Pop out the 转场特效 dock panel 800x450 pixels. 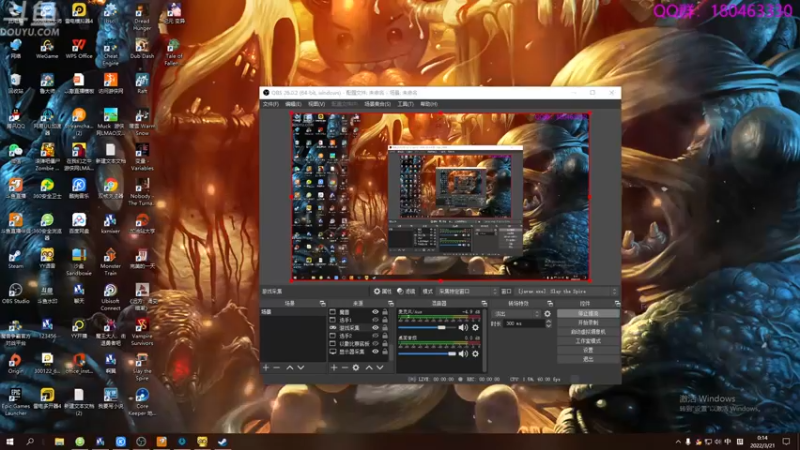(550, 303)
